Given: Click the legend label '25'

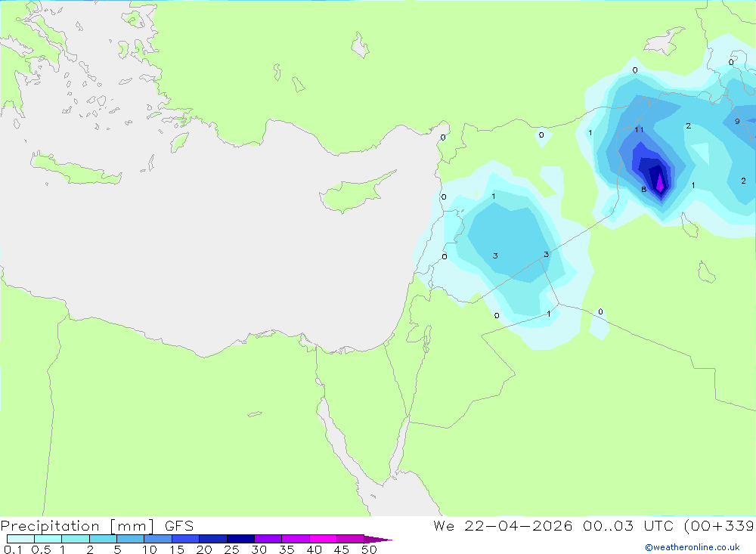Looking at the screenshot, I should click(x=231, y=549).
